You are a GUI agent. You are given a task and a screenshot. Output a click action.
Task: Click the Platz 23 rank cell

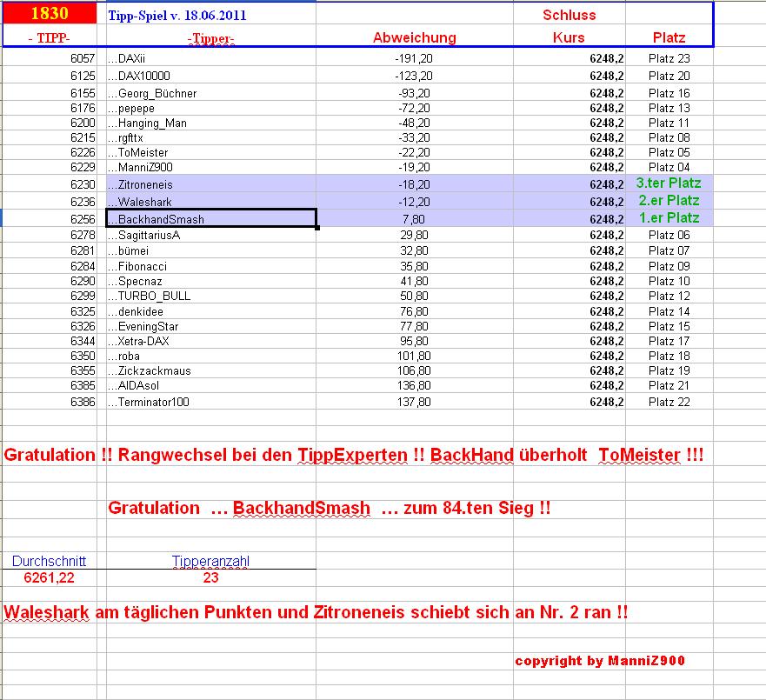pyautogui.click(x=669, y=58)
